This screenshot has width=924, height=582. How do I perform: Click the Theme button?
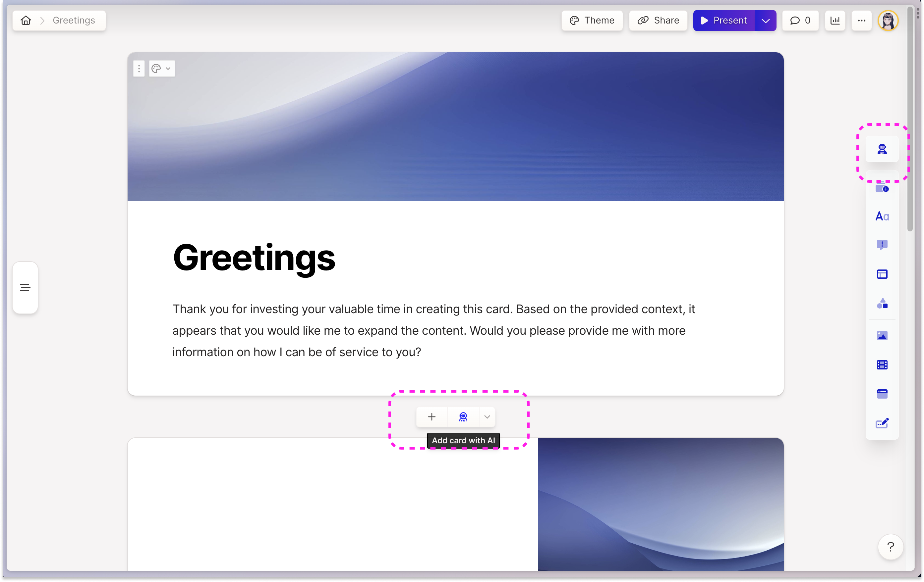tap(592, 21)
